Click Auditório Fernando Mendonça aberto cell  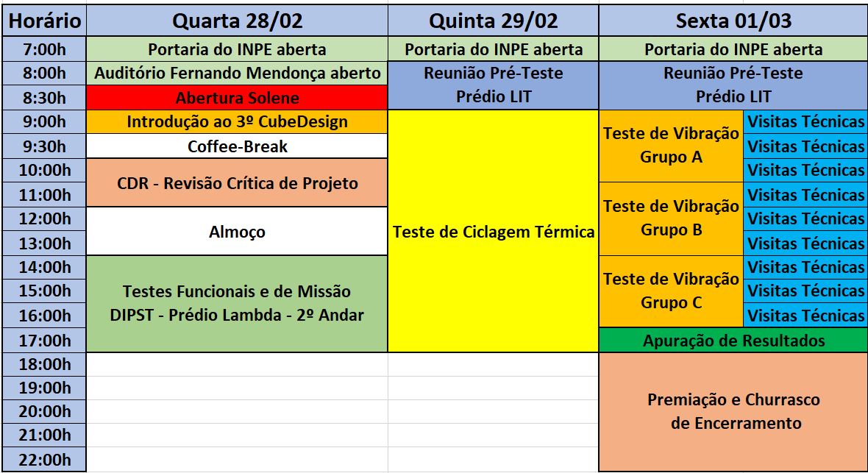click(x=237, y=74)
